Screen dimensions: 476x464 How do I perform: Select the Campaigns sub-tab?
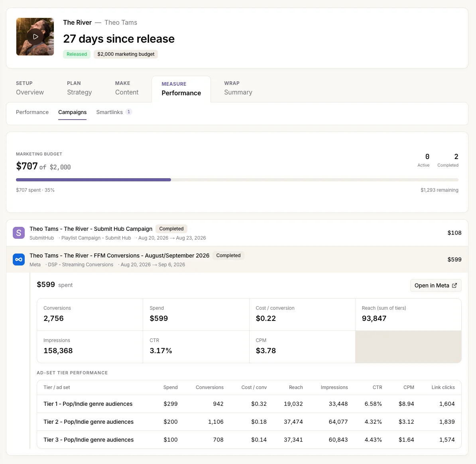[72, 112]
